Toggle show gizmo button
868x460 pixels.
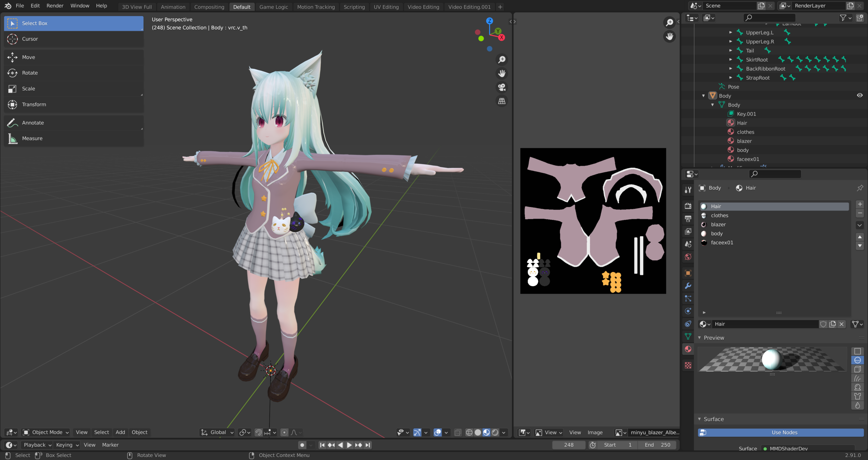[417, 432]
